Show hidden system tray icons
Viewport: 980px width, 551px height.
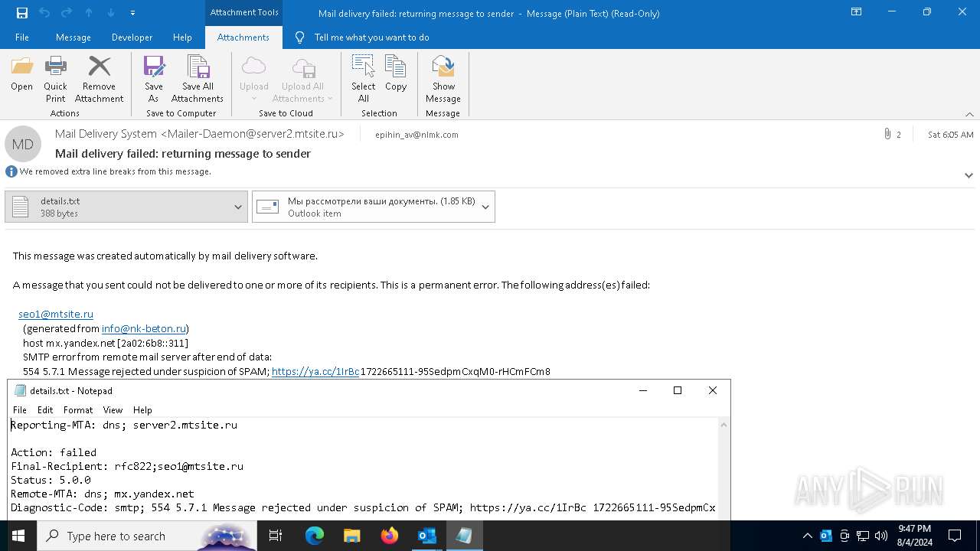(x=807, y=536)
